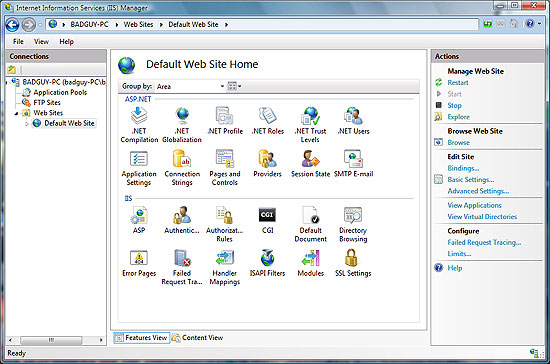Open the .NET Compilation feature
This screenshot has width=550, height=364.
pyautogui.click(x=139, y=125)
